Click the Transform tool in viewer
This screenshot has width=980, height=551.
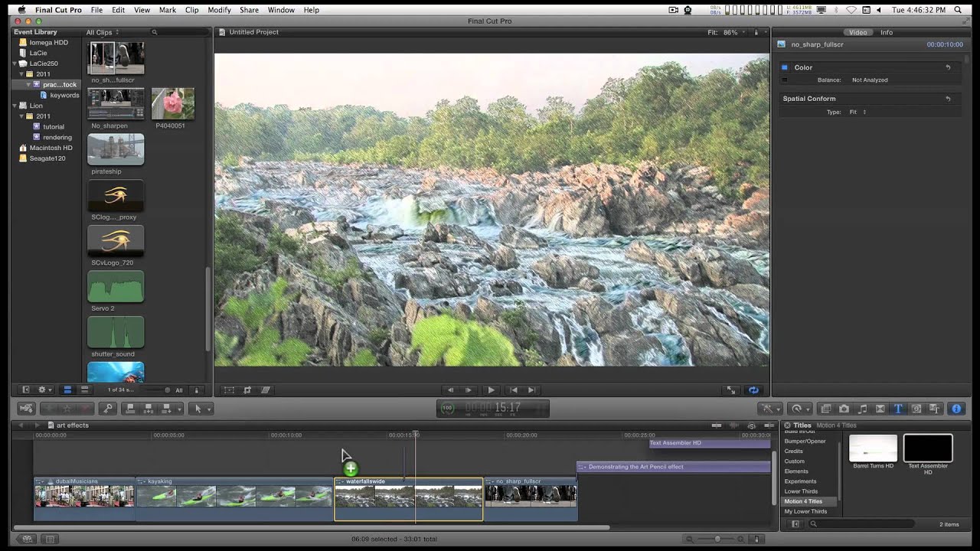[229, 390]
